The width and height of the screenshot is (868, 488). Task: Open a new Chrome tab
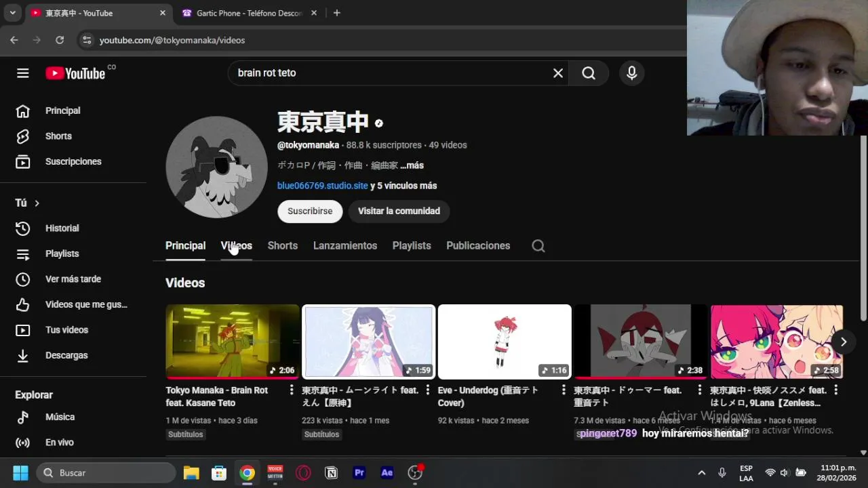[x=337, y=13]
